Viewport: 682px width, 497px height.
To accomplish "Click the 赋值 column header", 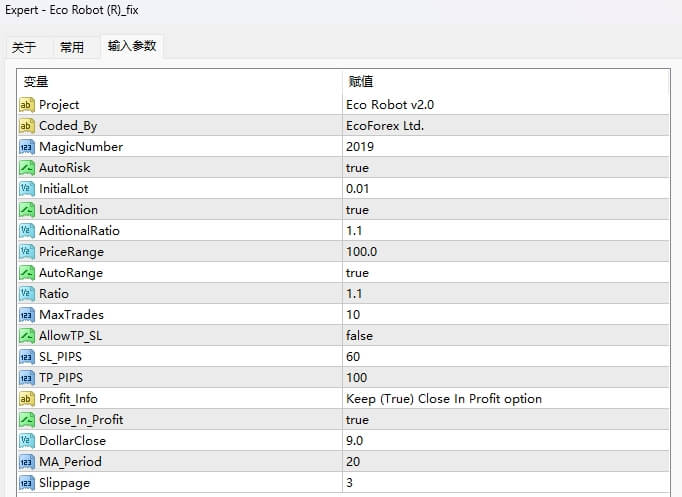I will 361,82.
